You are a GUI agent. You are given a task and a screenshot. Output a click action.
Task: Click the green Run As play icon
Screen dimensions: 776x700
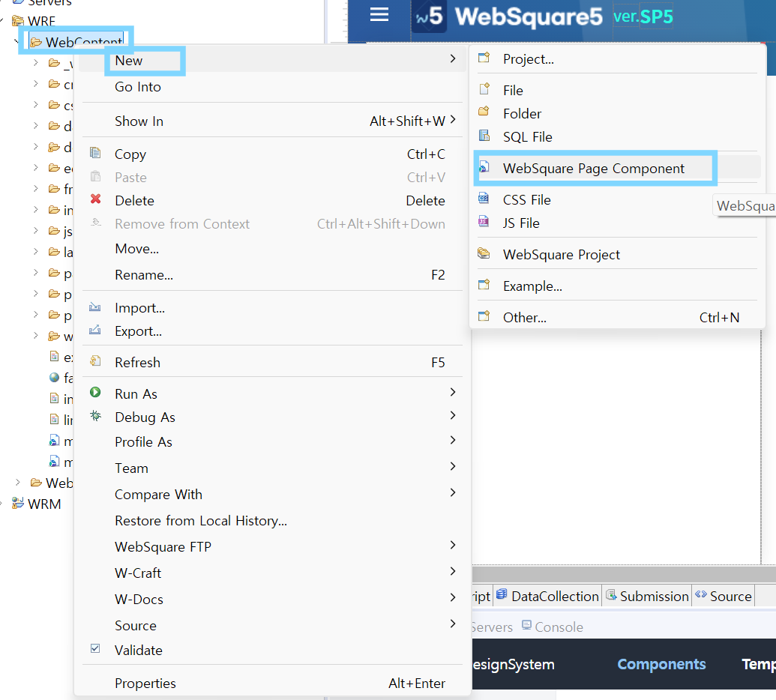pos(95,392)
